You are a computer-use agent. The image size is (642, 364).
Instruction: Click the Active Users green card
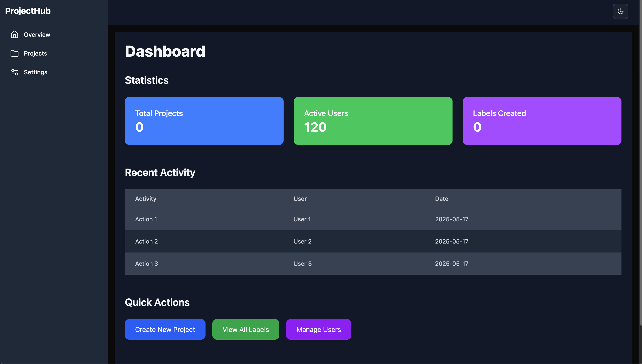tap(373, 121)
